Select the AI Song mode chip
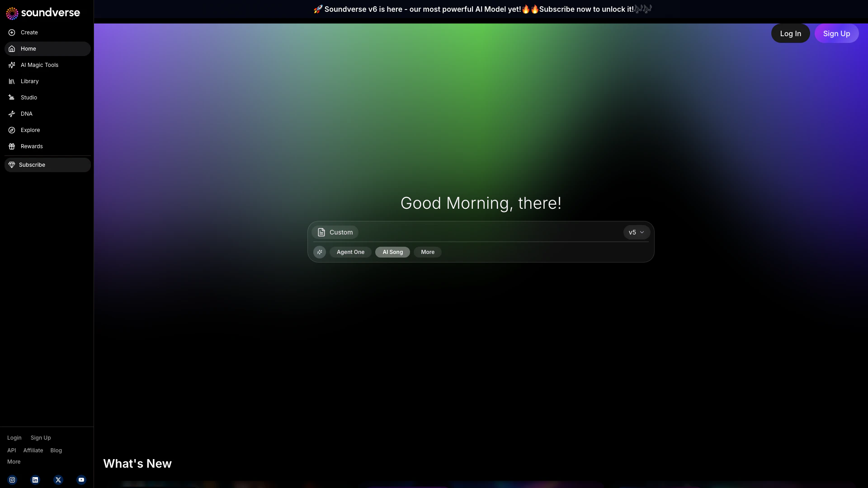 [x=392, y=252]
